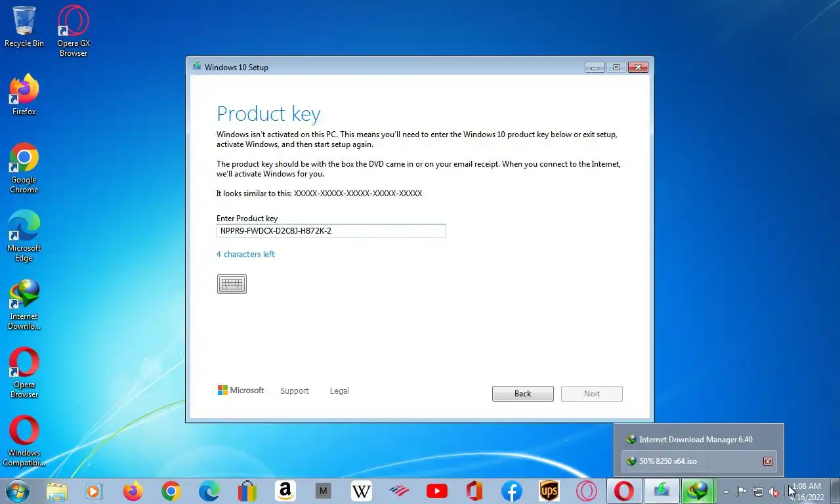Open Bank of America taskbar icon
Screen dimensions: 840x504
399,491
